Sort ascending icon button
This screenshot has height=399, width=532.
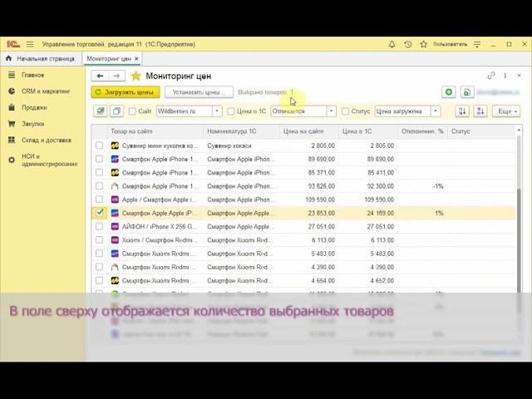(x=462, y=111)
